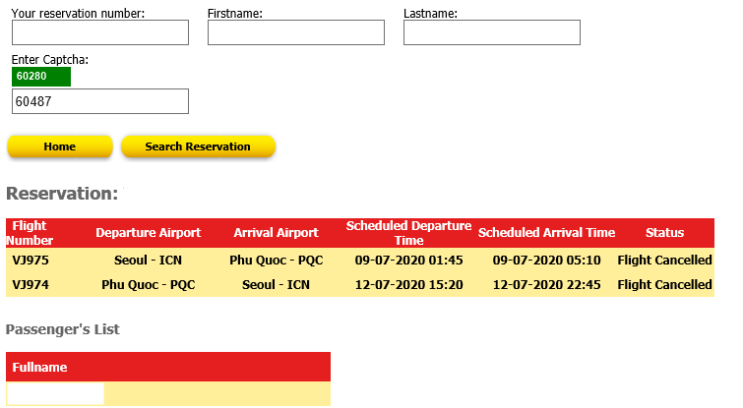Click the Lastname label

coord(430,14)
